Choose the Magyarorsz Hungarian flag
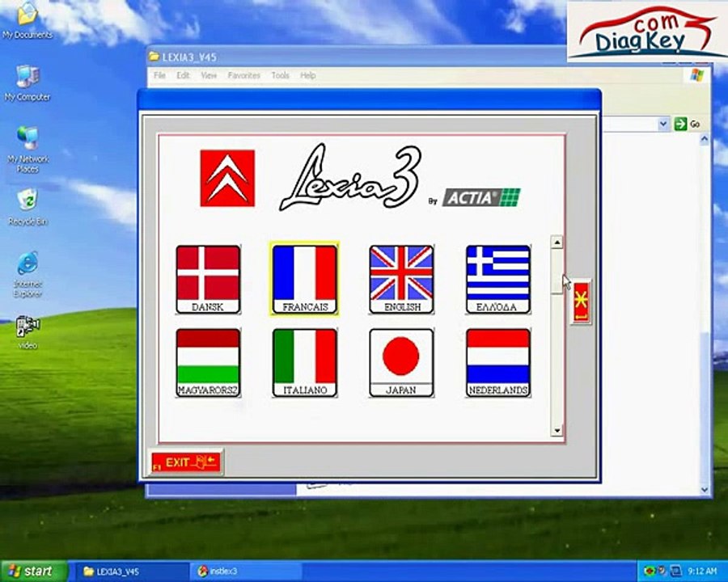The image size is (728, 582). pyautogui.click(x=208, y=362)
